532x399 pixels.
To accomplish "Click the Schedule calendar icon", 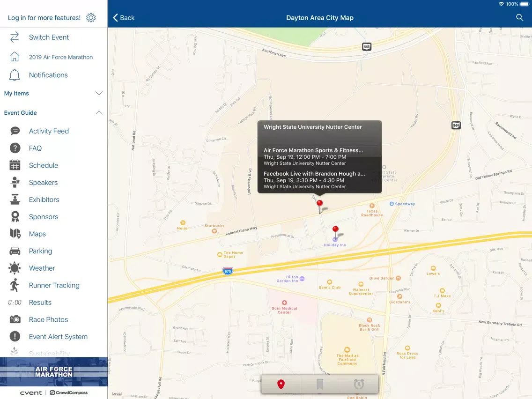I will pyautogui.click(x=15, y=165).
